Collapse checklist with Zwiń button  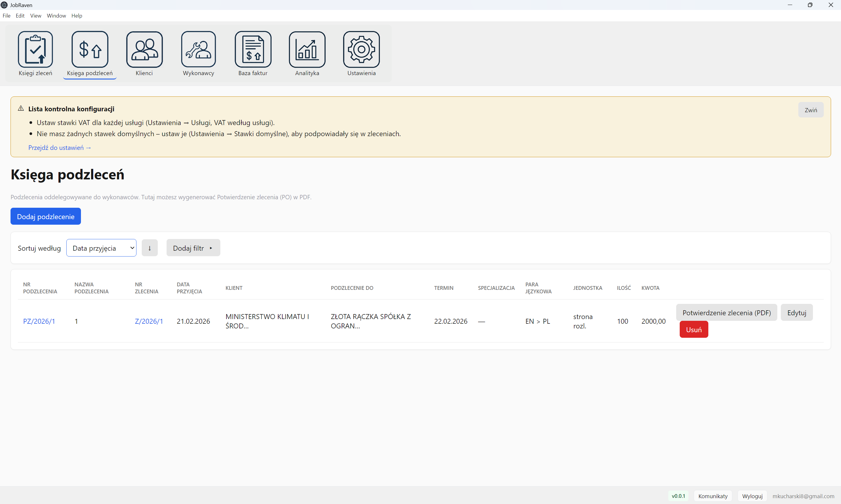(x=810, y=110)
